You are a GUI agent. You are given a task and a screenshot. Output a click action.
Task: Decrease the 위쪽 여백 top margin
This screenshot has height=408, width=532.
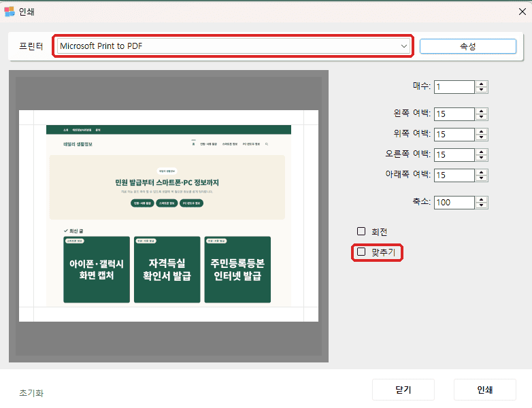tap(482, 137)
